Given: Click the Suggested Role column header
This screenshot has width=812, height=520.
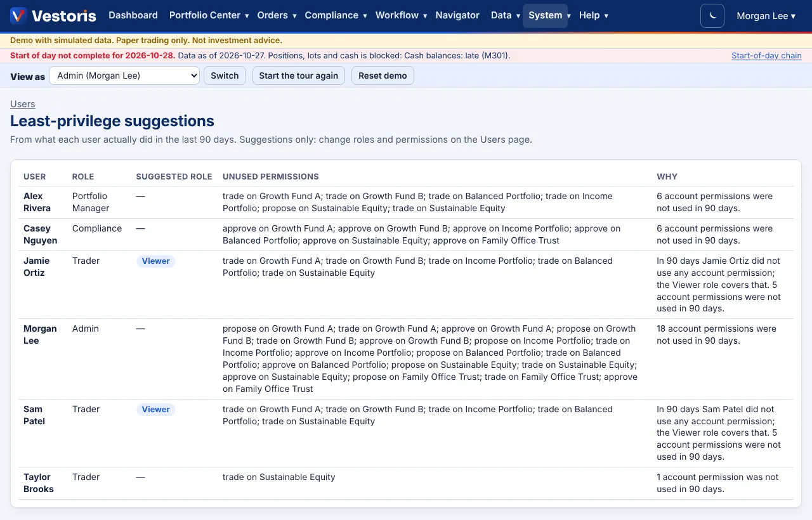Looking at the screenshot, I should point(174,177).
